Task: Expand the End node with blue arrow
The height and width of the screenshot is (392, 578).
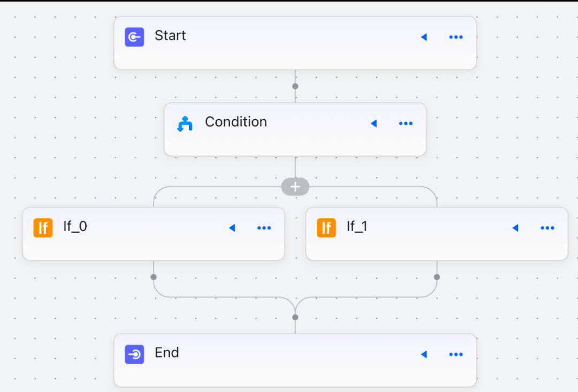Action: coord(424,355)
